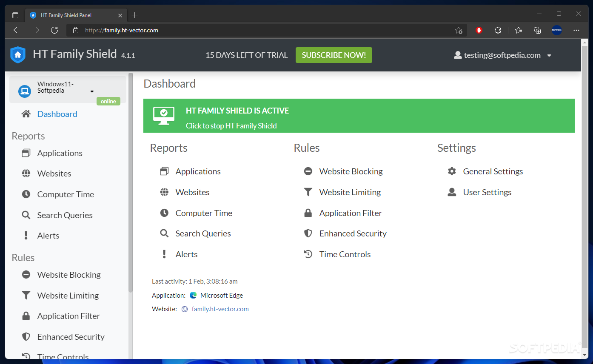Open User Settings link on dashboard

point(487,192)
